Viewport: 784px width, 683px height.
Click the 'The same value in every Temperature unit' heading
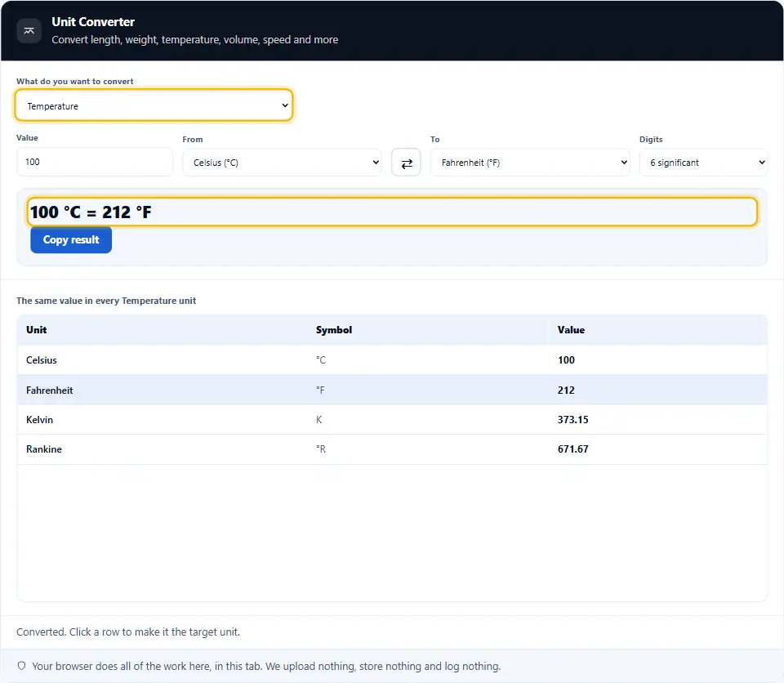[106, 301]
